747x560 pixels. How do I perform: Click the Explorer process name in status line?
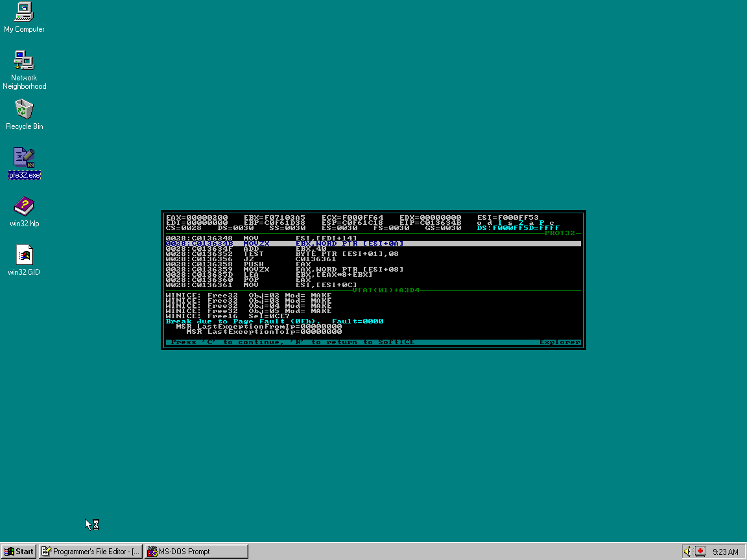coord(560,342)
